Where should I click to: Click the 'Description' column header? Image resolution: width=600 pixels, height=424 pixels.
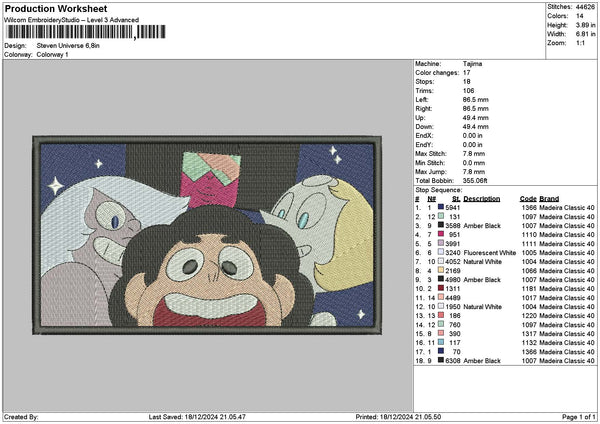click(482, 199)
